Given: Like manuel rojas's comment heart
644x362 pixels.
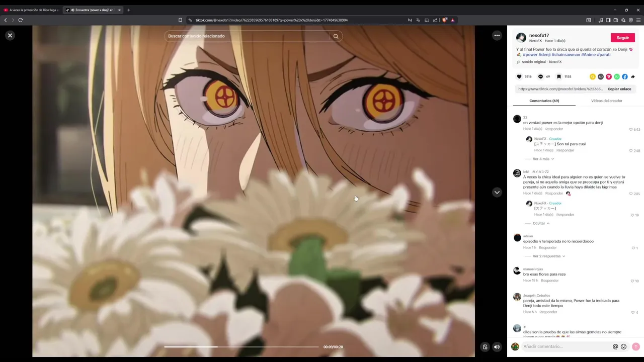Looking at the screenshot, I should coord(632,281).
